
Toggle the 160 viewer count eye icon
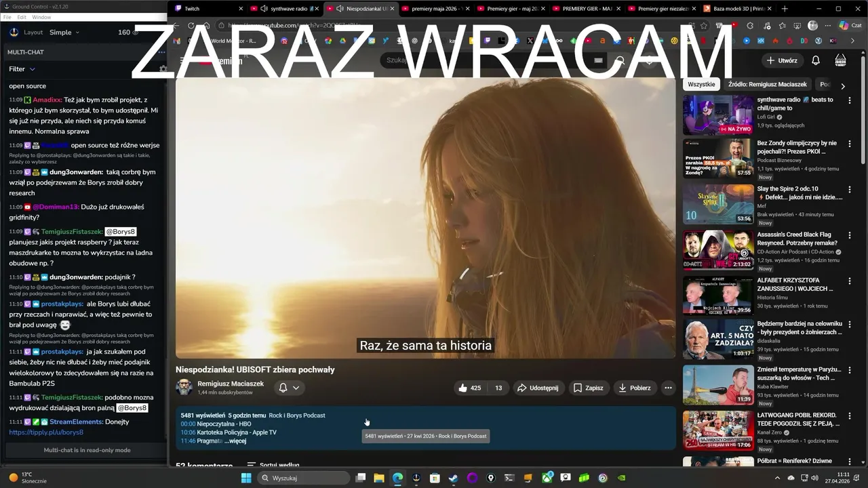click(x=136, y=32)
